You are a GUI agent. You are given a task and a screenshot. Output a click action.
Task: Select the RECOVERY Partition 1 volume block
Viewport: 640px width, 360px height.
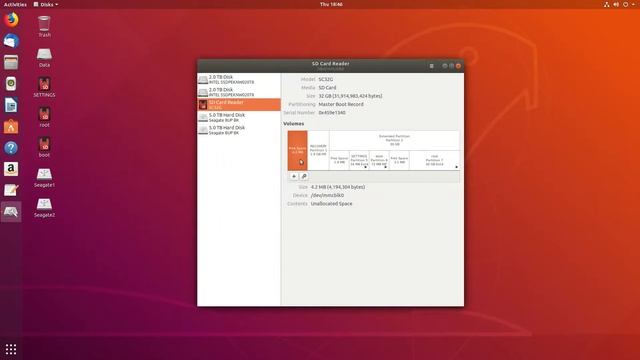(x=318, y=150)
